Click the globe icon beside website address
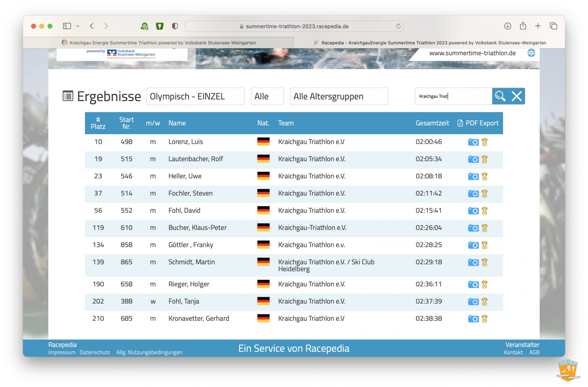 coord(531,53)
